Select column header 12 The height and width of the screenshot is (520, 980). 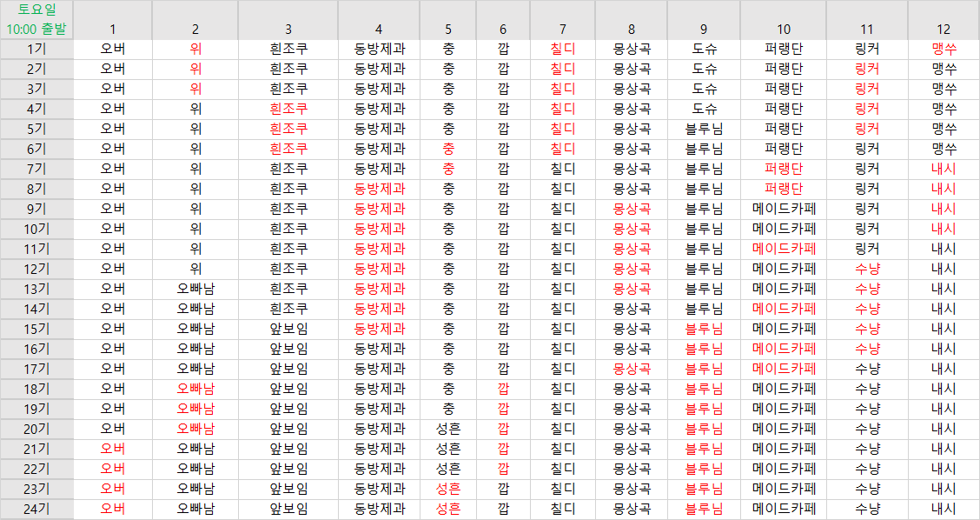coord(944,29)
